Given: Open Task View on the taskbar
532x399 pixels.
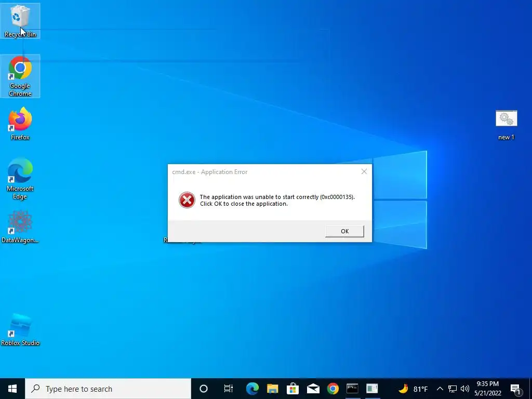Looking at the screenshot, I should pyautogui.click(x=229, y=389).
